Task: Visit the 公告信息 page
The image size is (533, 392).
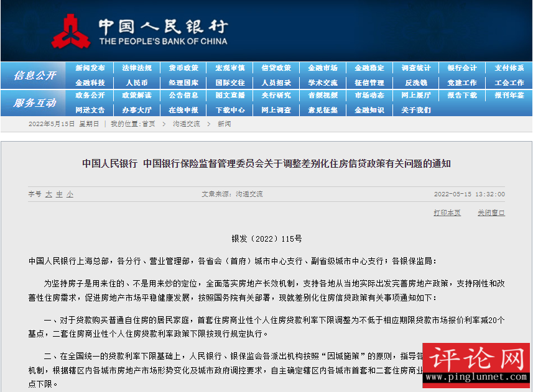Action: coord(183,96)
